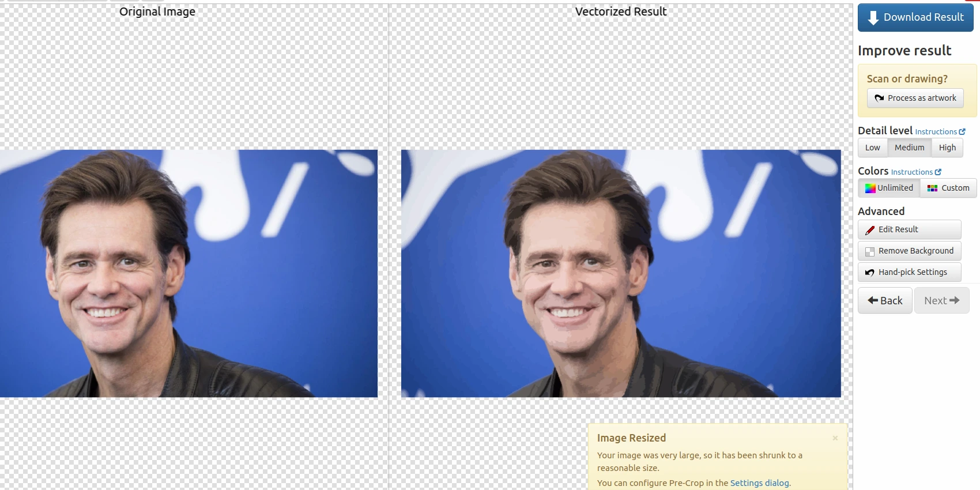This screenshot has width=980, height=490.
Task: Switch detail level to High
Action: click(947, 148)
